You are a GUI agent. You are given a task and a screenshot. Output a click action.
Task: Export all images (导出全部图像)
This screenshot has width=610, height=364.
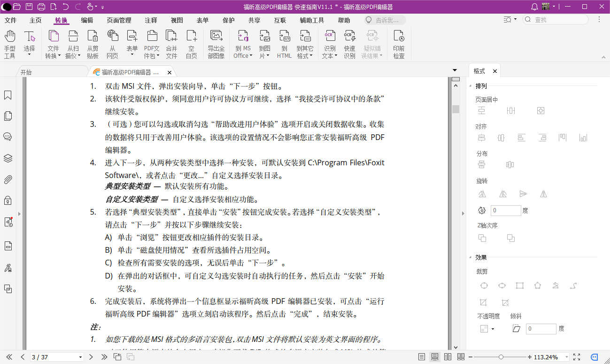coord(216,45)
